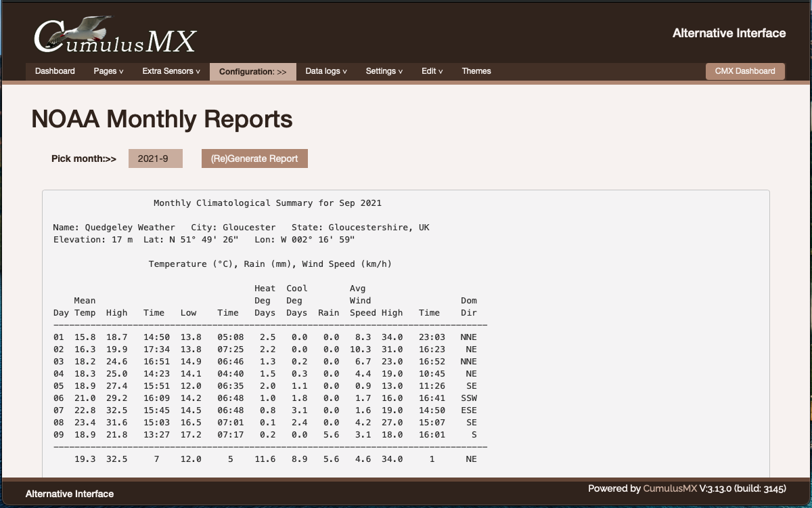
Task: Open the Dashboard menu item
Action: 55,71
